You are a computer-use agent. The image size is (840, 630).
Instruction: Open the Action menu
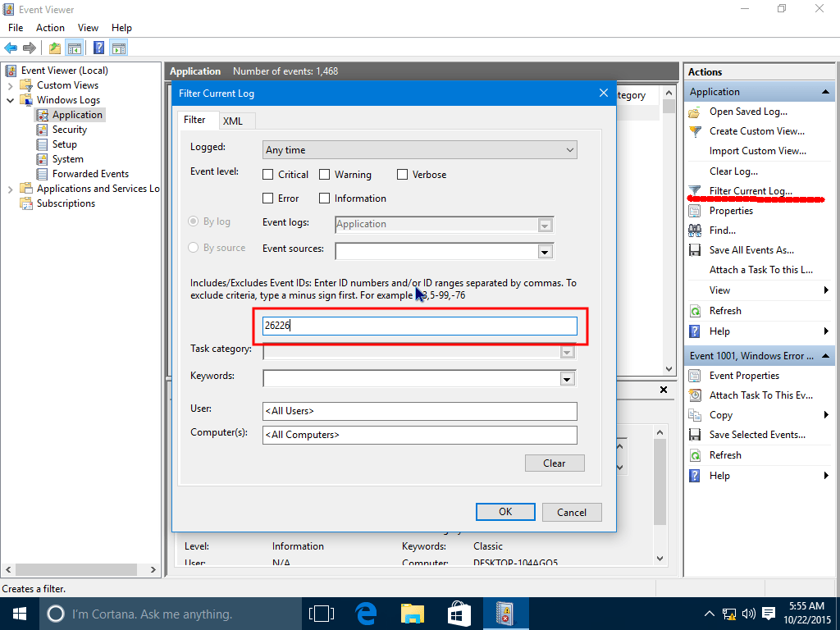pos(50,27)
